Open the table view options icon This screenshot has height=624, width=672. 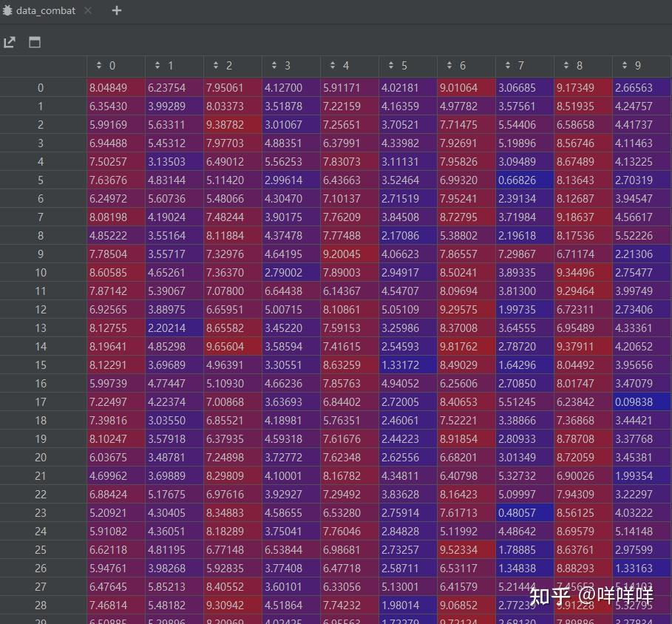(34, 42)
